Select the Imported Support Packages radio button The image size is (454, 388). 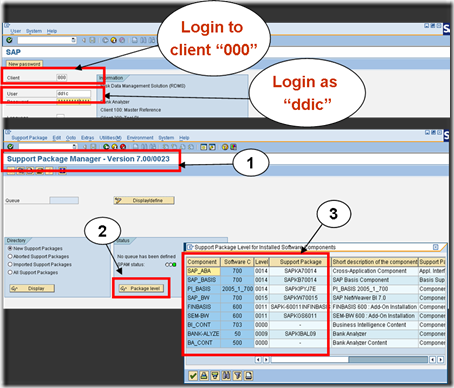[10, 264]
